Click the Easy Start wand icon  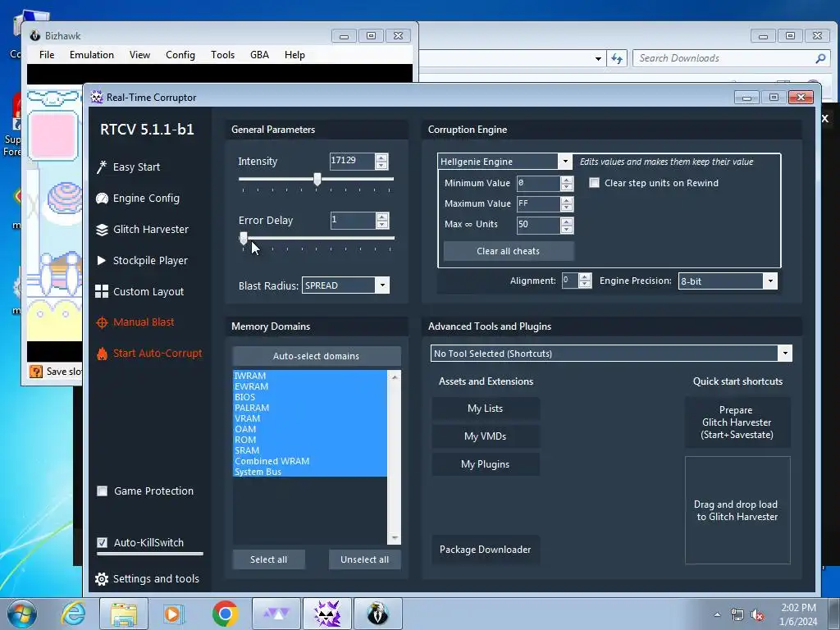pyautogui.click(x=101, y=167)
